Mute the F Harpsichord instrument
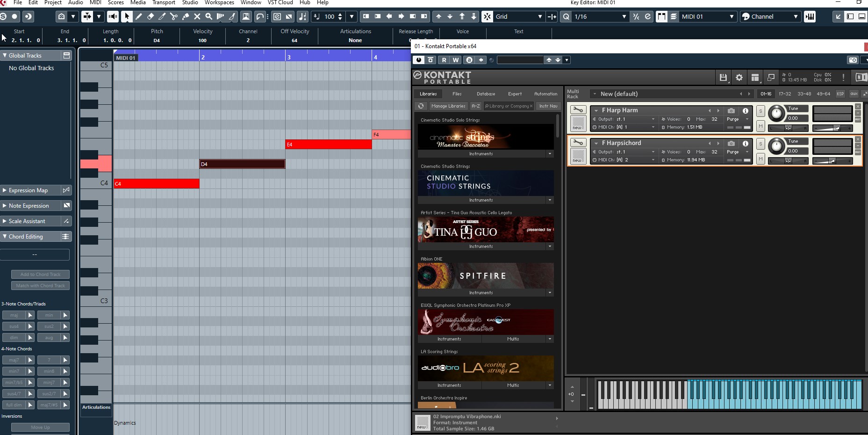This screenshot has height=435, width=868. pyautogui.click(x=760, y=159)
